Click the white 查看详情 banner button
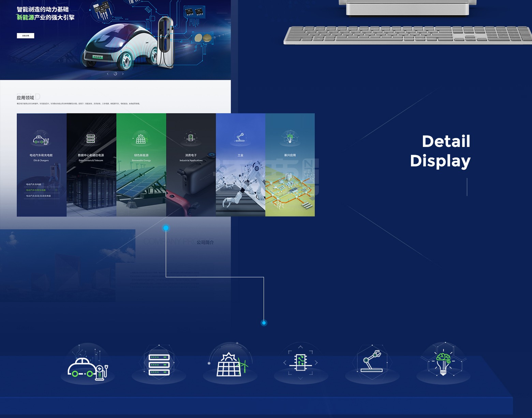This screenshot has height=418, width=532. [26, 35]
